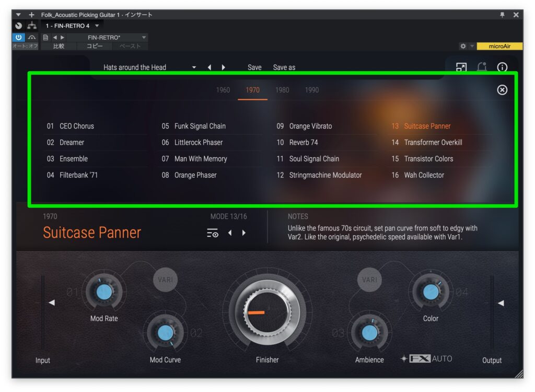Open the mode list view icon
The width and height of the screenshot is (535, 392).
pyautogui.click(x=212, y=233)
